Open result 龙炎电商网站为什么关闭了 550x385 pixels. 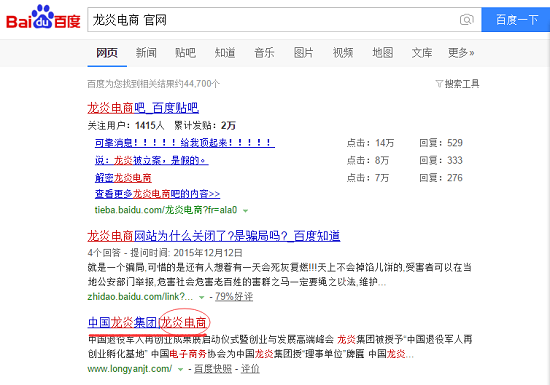pos(214,236)
